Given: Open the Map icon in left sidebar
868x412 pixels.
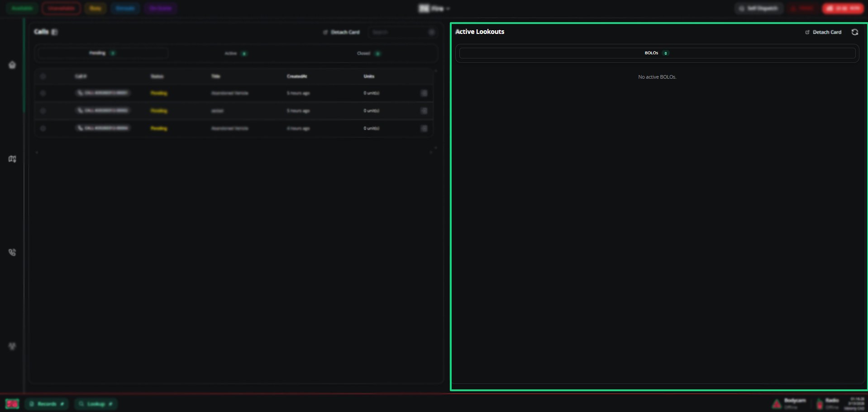Looking at the screenshot, I should [x=12, y=159].
